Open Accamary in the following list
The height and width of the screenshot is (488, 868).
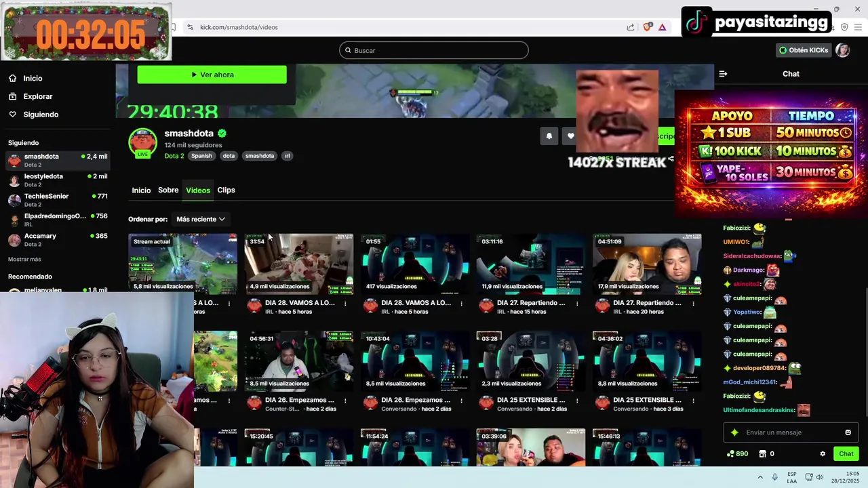[x=58, y=239]
